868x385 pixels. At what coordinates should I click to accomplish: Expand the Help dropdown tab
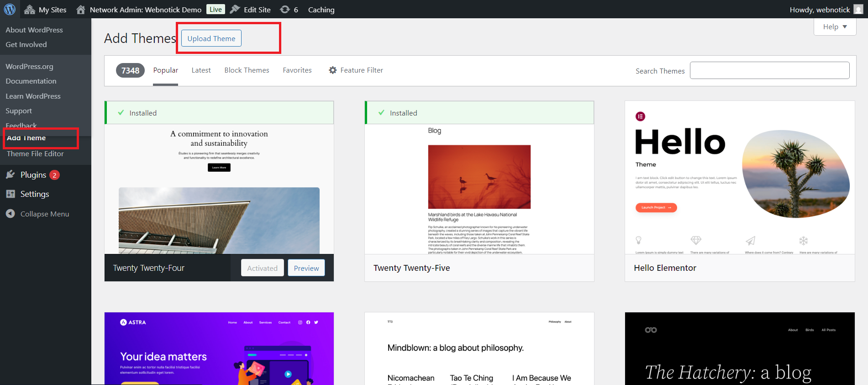coord(835,27)
